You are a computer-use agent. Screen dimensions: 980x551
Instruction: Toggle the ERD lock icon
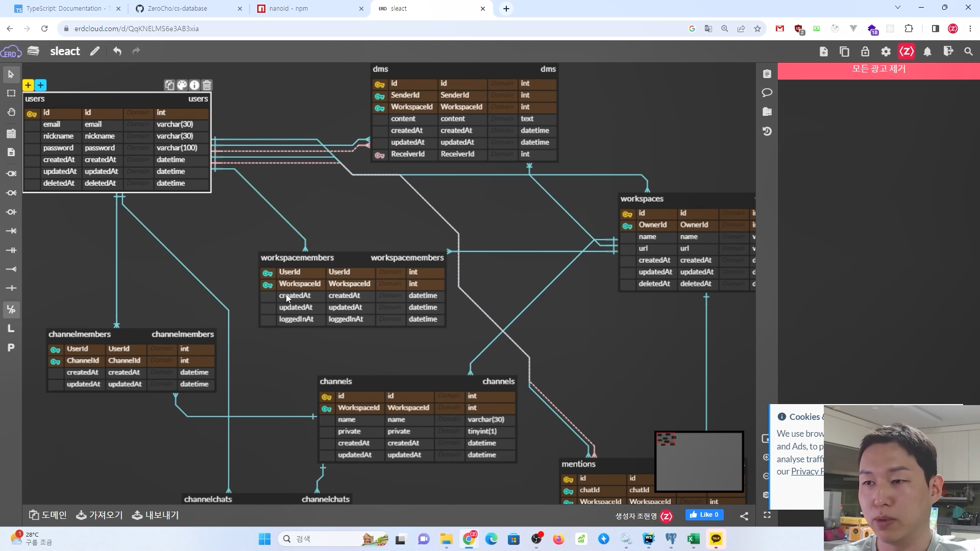pyautogui.click(x=865, y=52)
